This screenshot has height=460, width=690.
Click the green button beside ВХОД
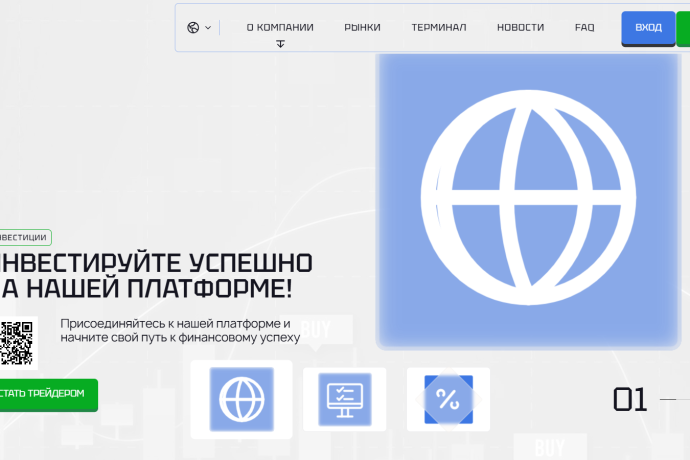click(683, 28)
